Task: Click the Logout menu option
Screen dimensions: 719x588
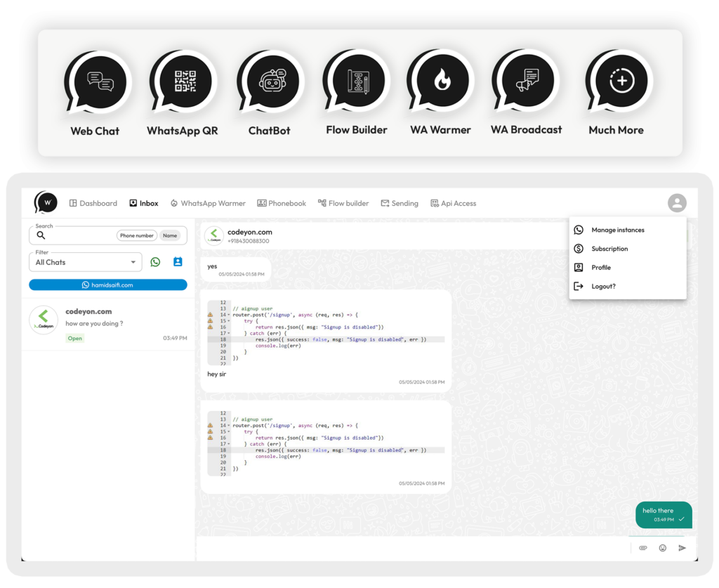Action: pos(603,286)
